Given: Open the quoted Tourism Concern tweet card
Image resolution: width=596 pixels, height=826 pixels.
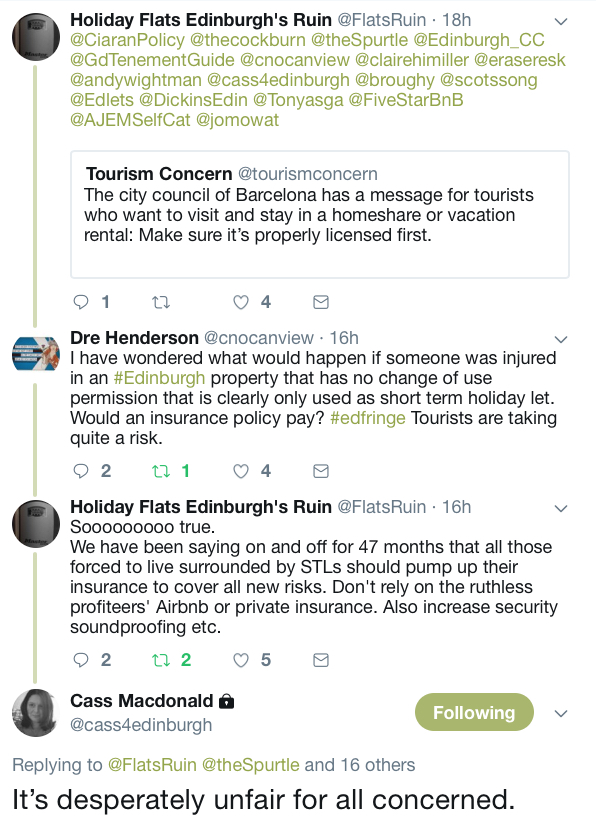Looking at the screenshot, I should (x=320, y=214).
